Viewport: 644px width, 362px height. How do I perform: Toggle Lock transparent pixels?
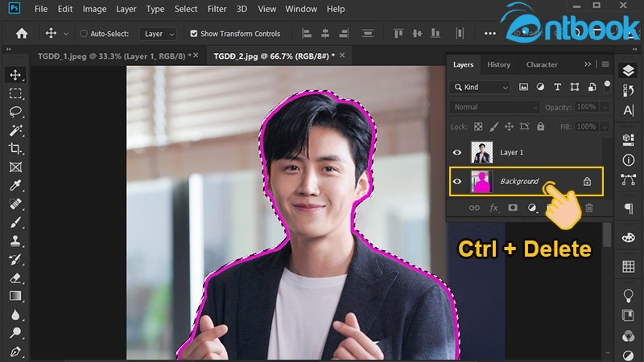(x=478, y=127)
